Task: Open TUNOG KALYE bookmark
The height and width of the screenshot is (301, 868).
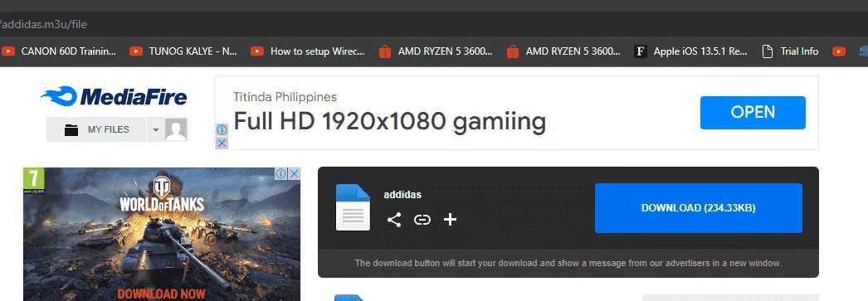Action: [183, 51]
